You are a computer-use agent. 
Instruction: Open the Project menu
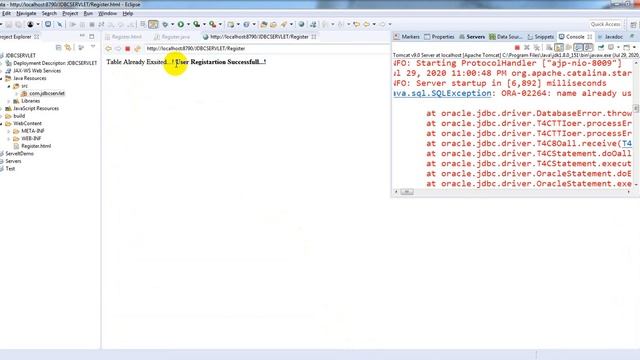click(70, 13)
